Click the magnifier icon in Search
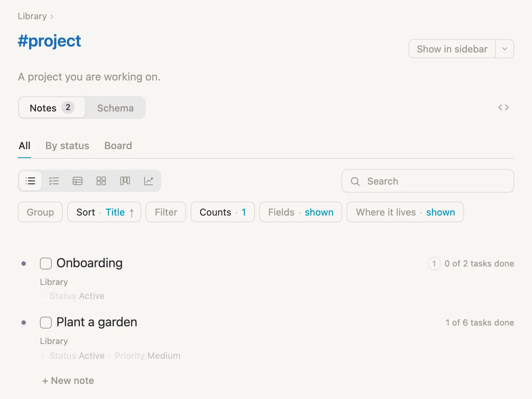Image resolution: width=532 pixels, height=399 pixels. coord(355,181)
